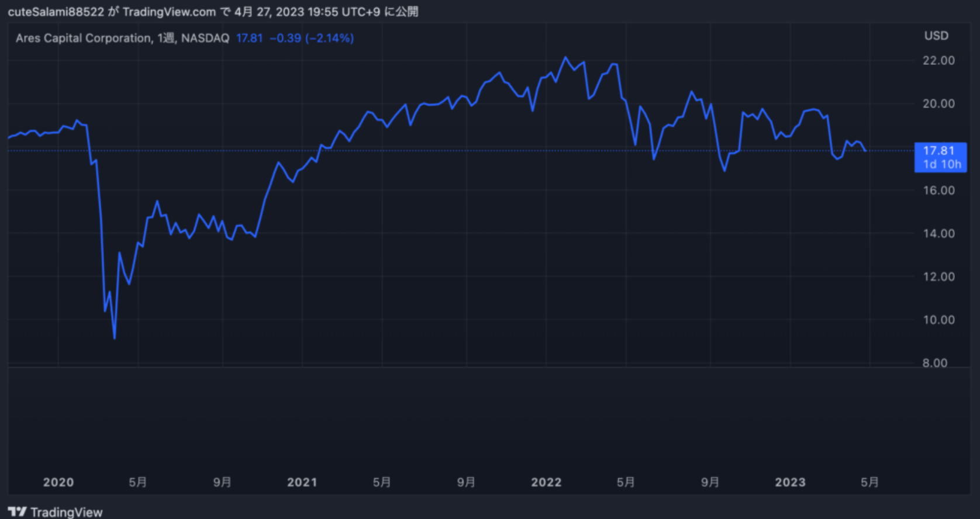The image size is (980, 519).
Task: Click the 8.00 price axis label
Action: point(935,362)
